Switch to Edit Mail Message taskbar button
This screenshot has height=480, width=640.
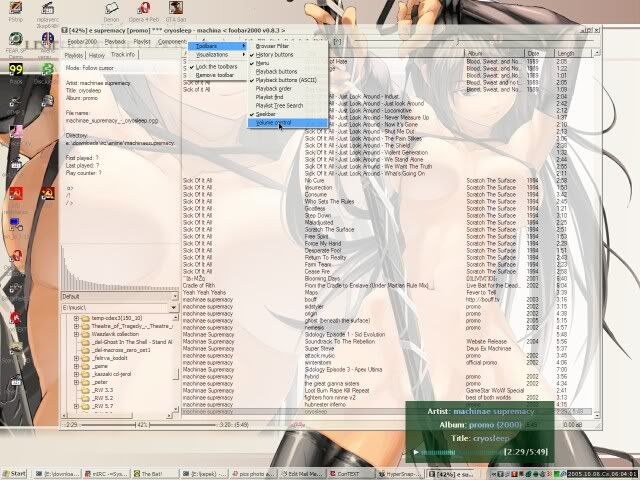click(302, 474)
